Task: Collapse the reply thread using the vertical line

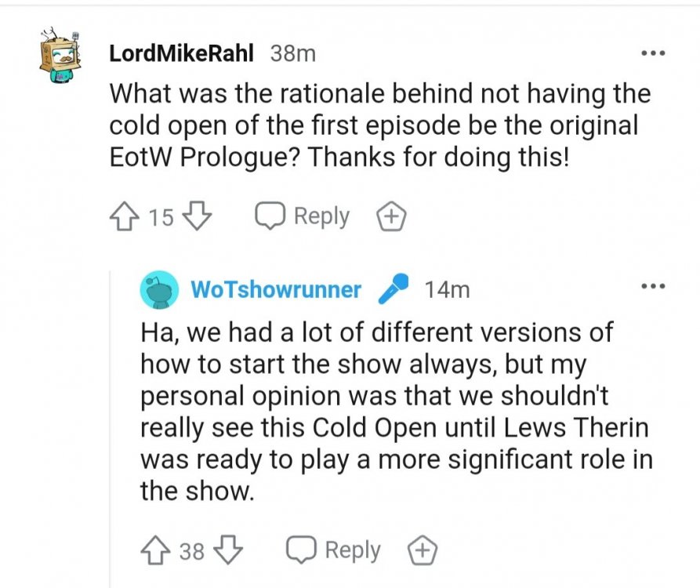Action: 111,423
